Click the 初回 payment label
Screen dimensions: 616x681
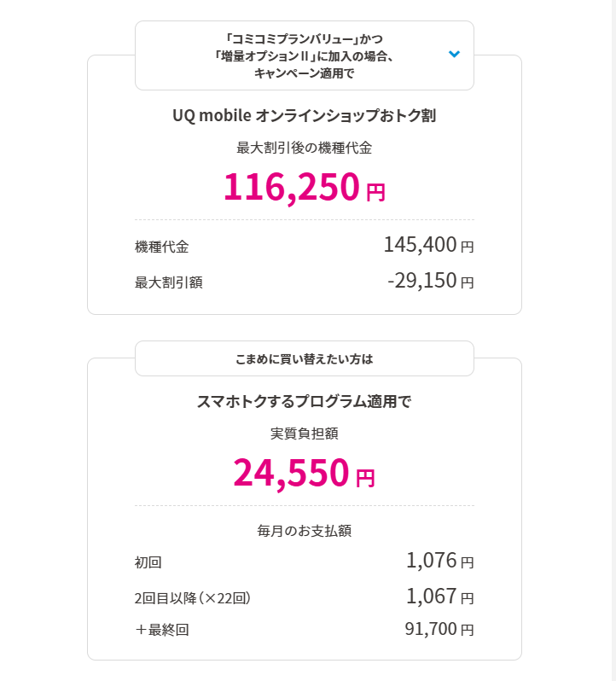148,562
